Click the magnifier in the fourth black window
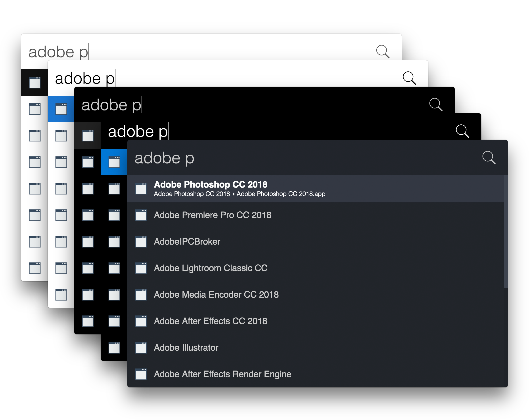This screenshot has height=420, width=529. [462, 131]
